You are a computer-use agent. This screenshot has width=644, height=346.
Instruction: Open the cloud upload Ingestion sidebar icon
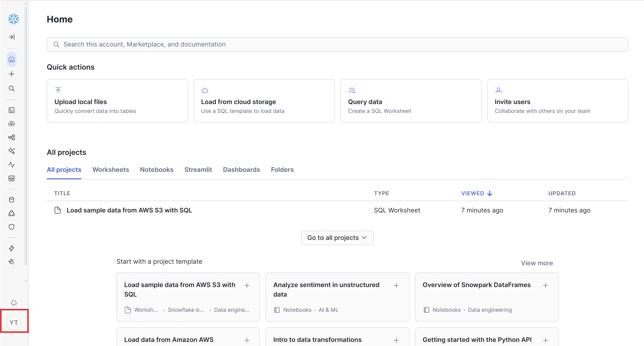pos(12,124)
